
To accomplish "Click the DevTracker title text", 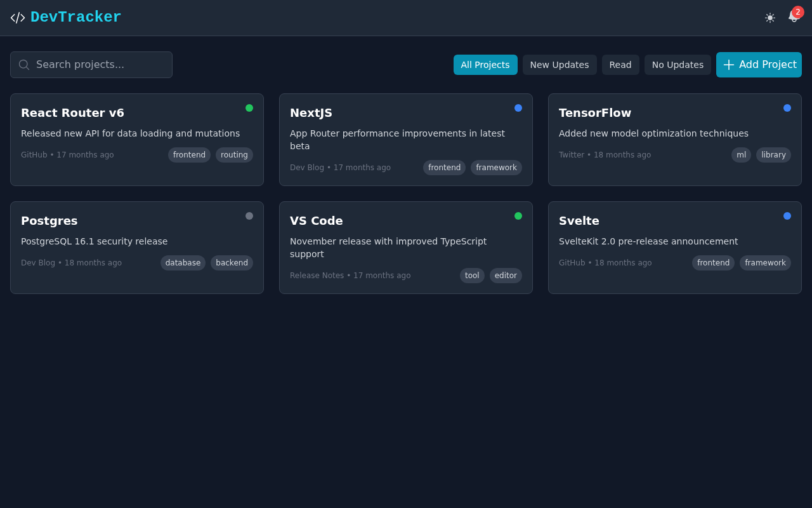I will [75, 18].
